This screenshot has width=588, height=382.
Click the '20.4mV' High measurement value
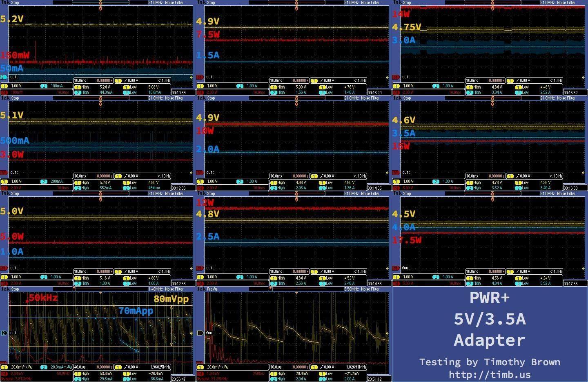pos(302,373)
